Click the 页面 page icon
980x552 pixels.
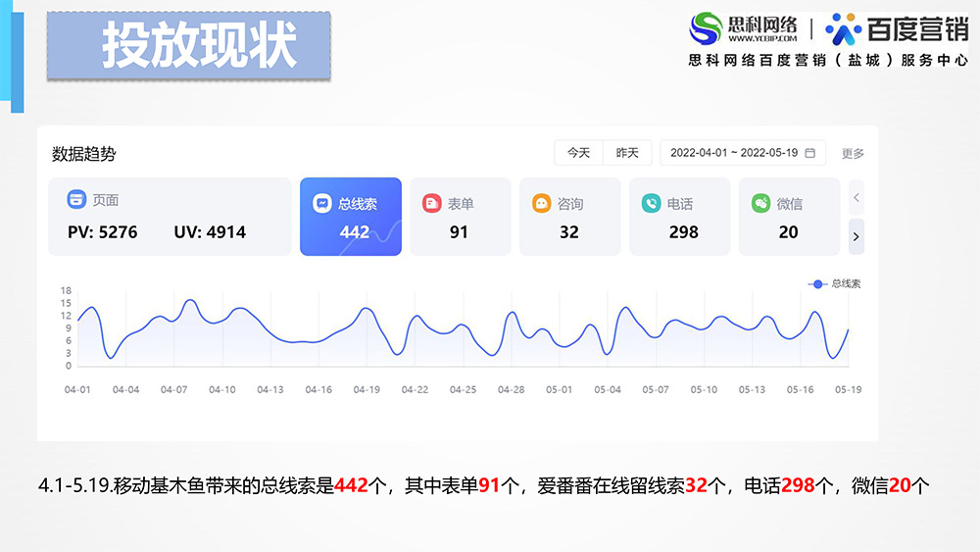[x=76, y=200]
